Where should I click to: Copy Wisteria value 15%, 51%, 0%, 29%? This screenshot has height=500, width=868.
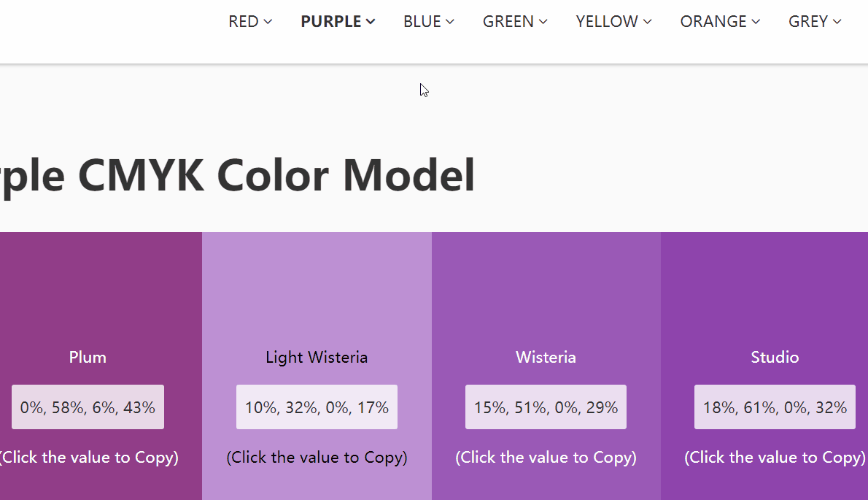(546, 407)
